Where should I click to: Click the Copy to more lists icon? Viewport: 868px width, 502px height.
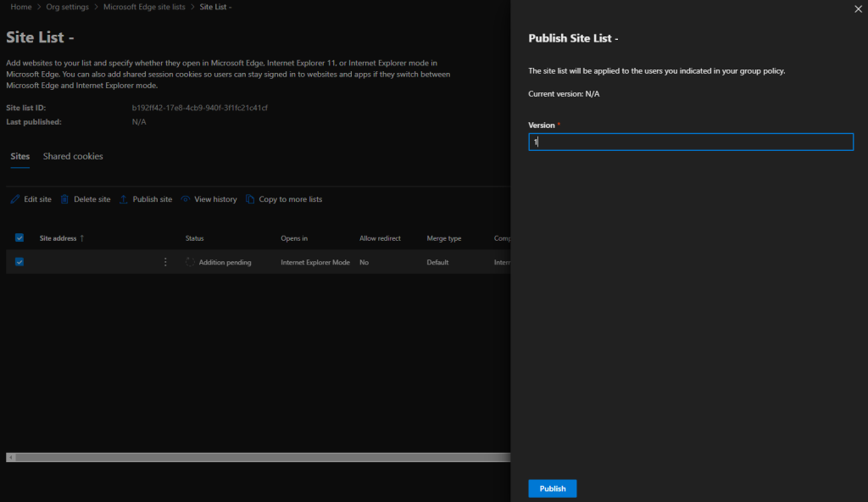250,199
